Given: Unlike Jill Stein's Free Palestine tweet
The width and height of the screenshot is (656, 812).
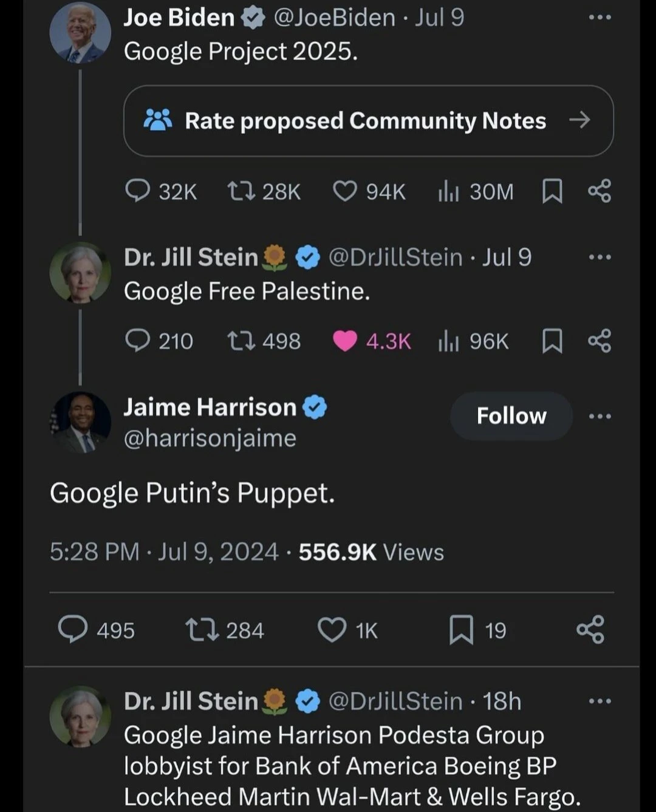Looking at the screenshot, I should (x=345, y=341).
